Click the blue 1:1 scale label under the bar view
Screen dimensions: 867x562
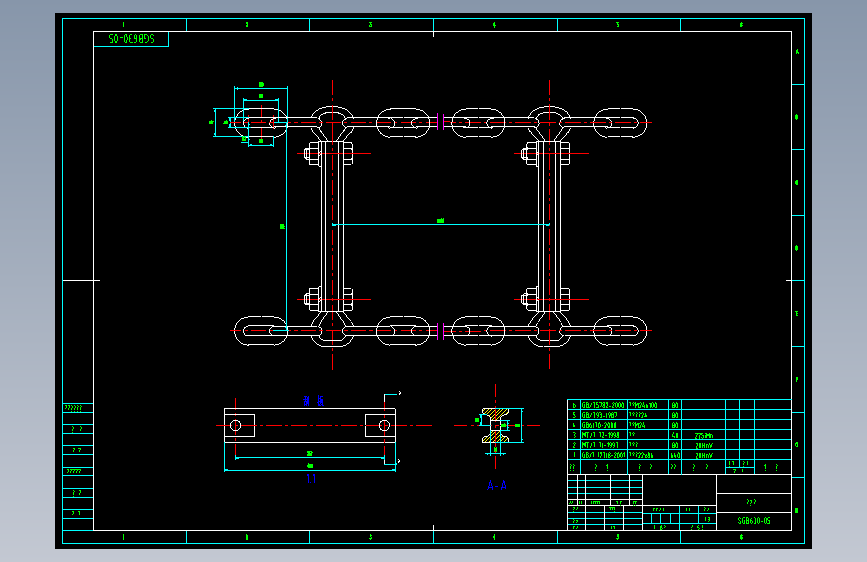point(311,479)
